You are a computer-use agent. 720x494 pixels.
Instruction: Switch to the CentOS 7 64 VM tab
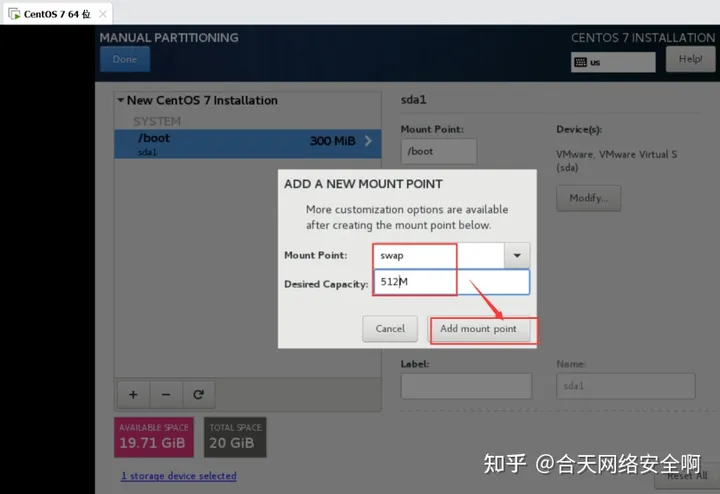(x=57, y=14)
